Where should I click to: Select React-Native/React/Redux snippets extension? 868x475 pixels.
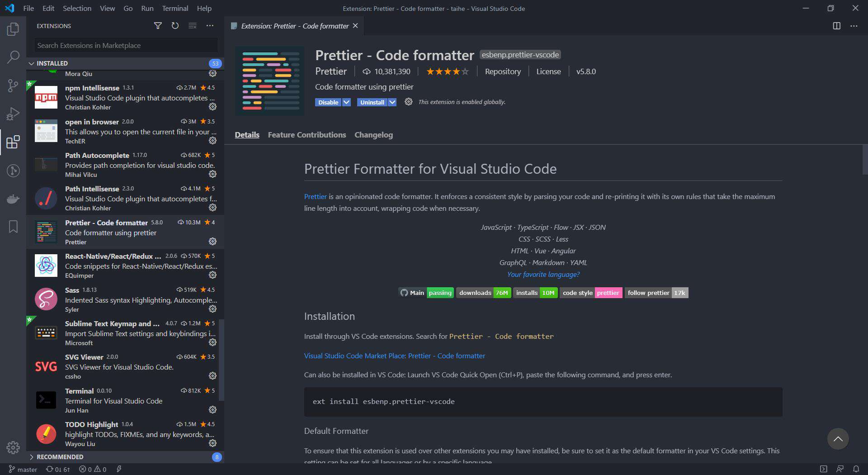click(126, 266)
